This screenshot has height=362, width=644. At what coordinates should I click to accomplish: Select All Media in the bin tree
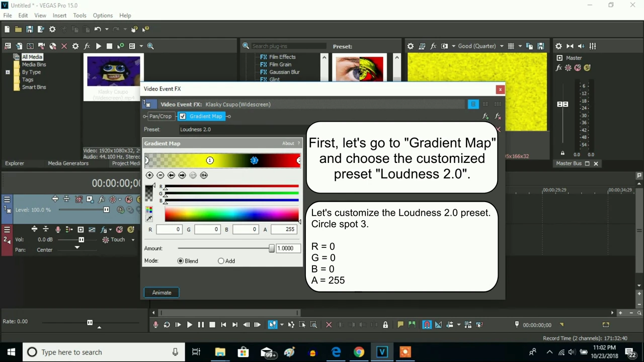32,57
